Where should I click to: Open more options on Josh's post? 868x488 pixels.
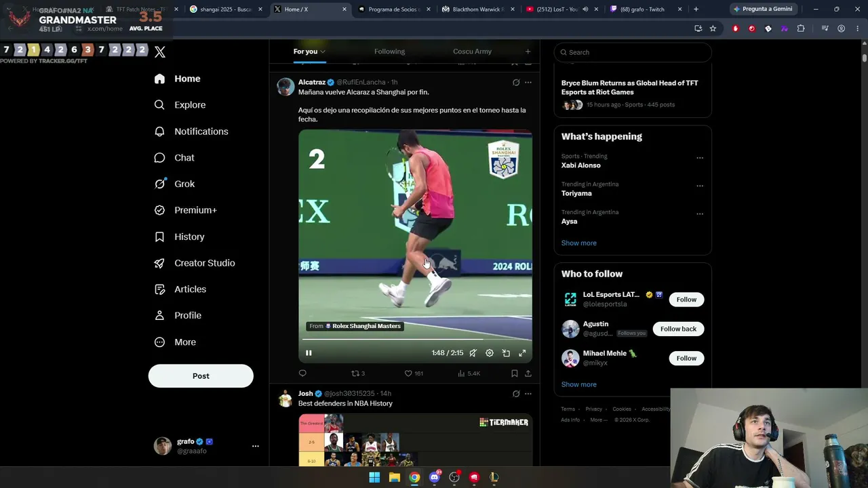[528, 394]
